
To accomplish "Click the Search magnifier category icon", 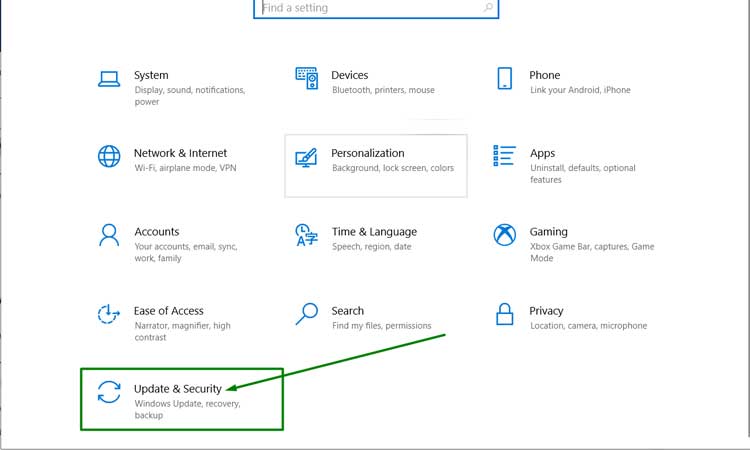I will [x=307, y=314].
